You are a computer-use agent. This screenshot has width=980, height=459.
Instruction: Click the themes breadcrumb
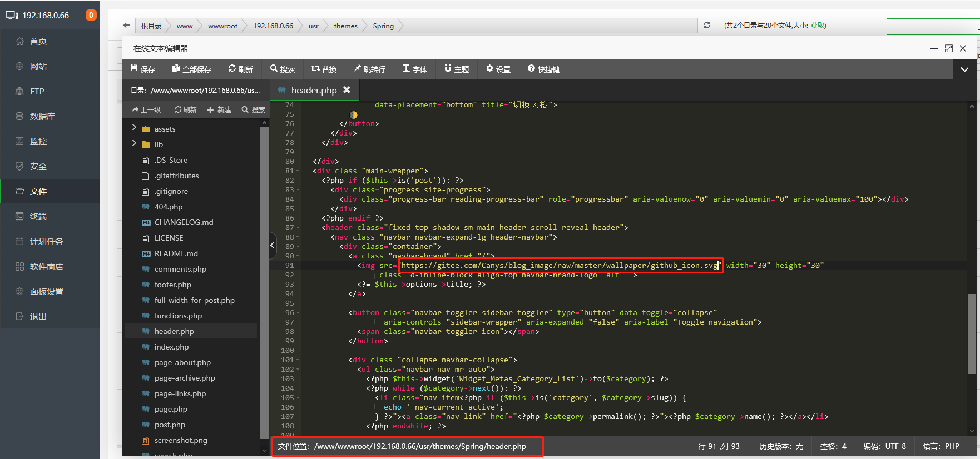click(x=345, y=26)
